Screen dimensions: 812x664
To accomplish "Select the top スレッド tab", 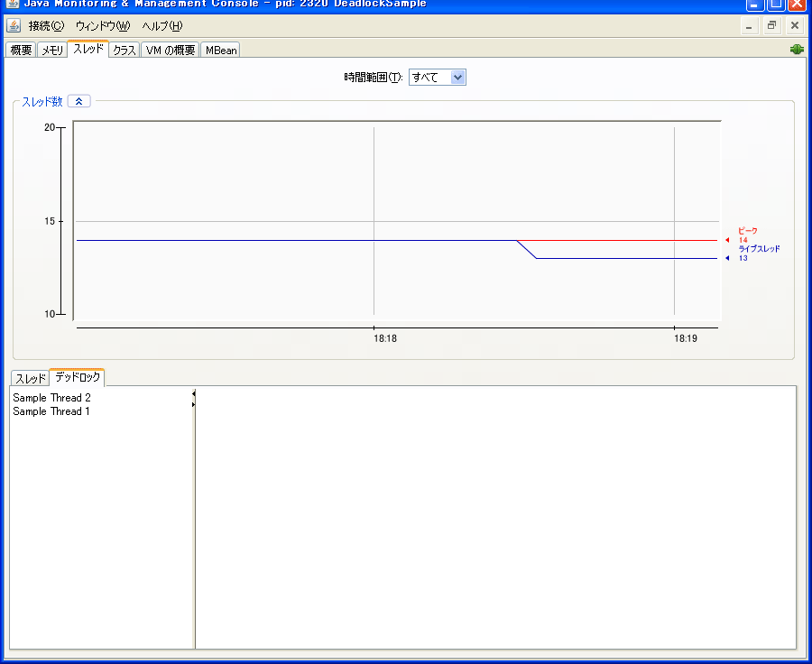I will click(x=88, y=49).
